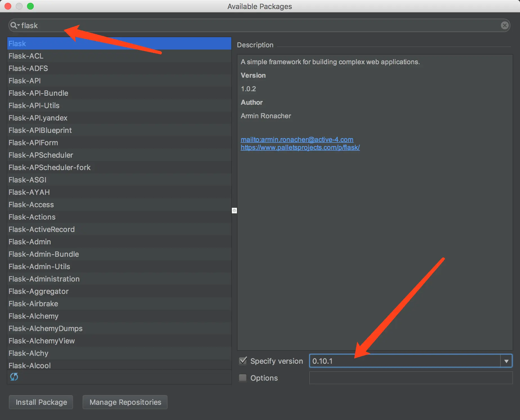Select Flask-AlchemyDumps package
This screenshot has width=520, height=420.
pyautogui.click(x=119, y=329)
